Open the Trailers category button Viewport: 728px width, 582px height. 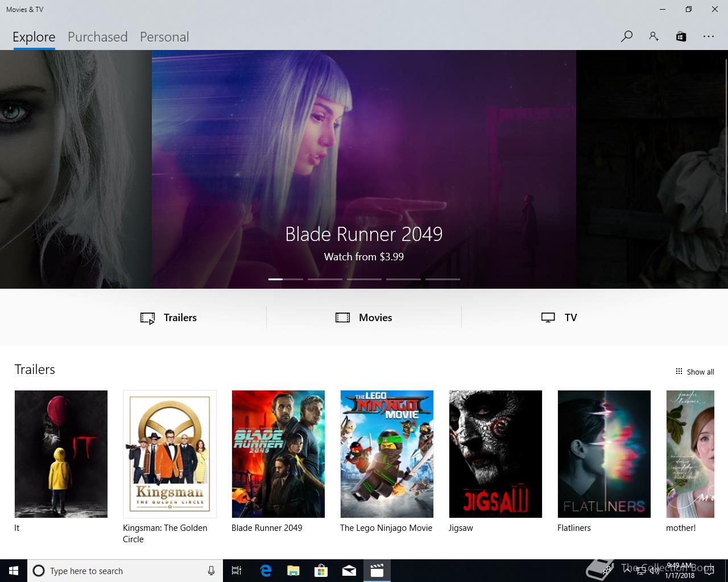click(169, 318)
